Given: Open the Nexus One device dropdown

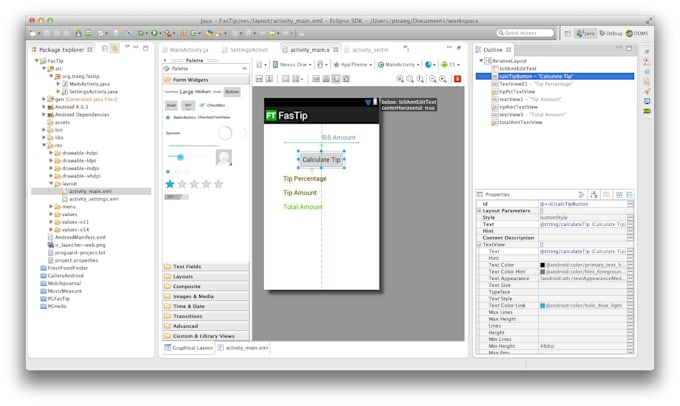Looking at the screenshot, I should point(292,64).
